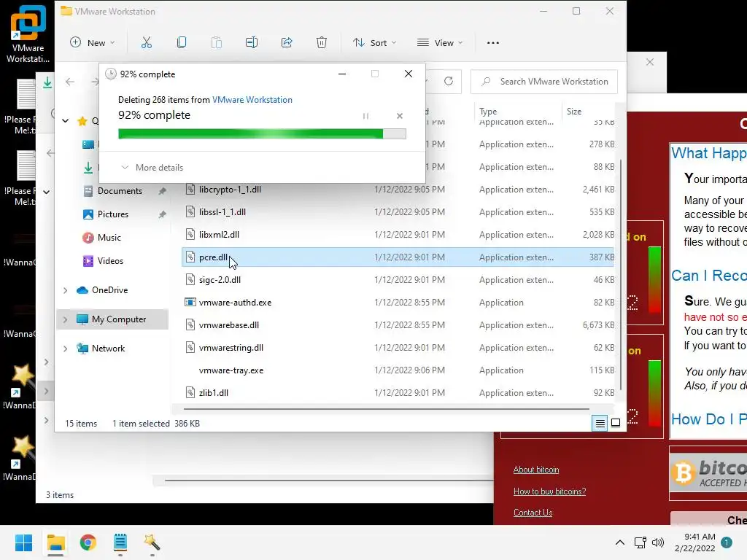Viewport: 747px width, 560px height.
Task: Switch to Details view layout button
Action: [x=600, y=423]
